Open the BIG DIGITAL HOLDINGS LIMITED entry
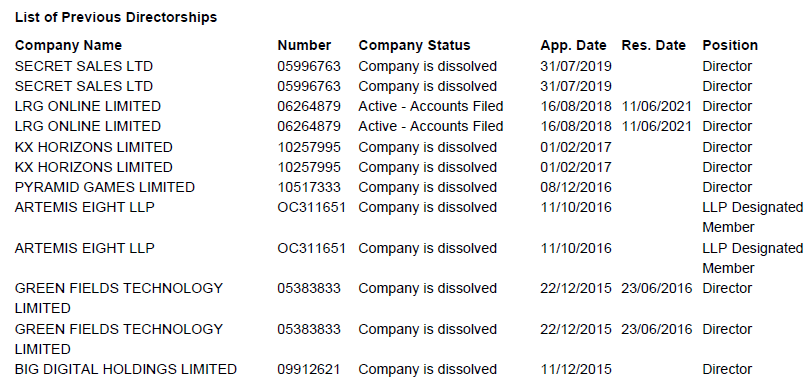 [126, 369]
